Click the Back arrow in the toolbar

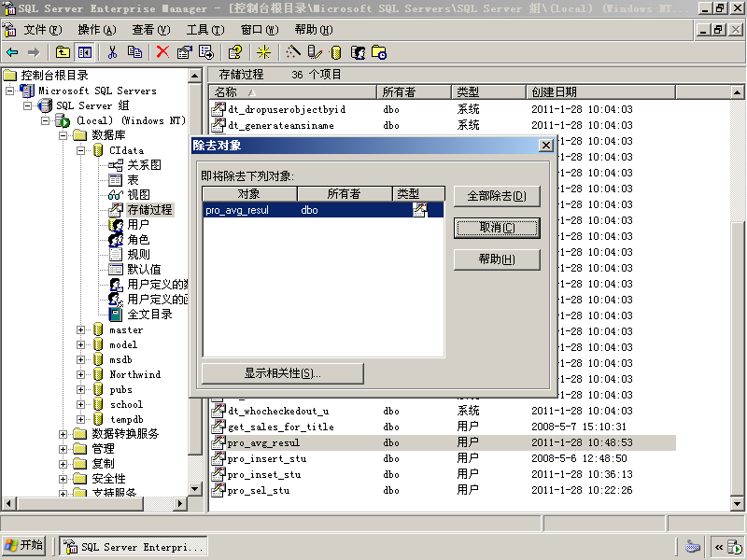pos(12,52)
